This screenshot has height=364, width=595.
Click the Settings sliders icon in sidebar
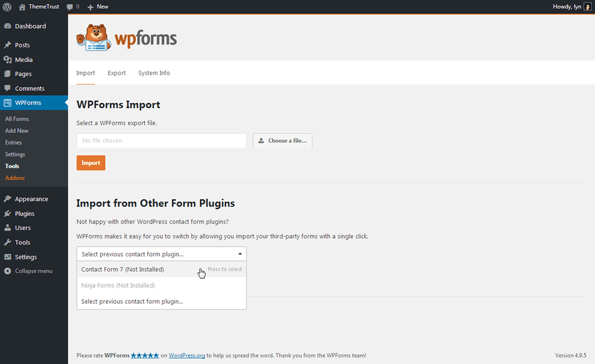pyautogui.click(x=8, y=257)
